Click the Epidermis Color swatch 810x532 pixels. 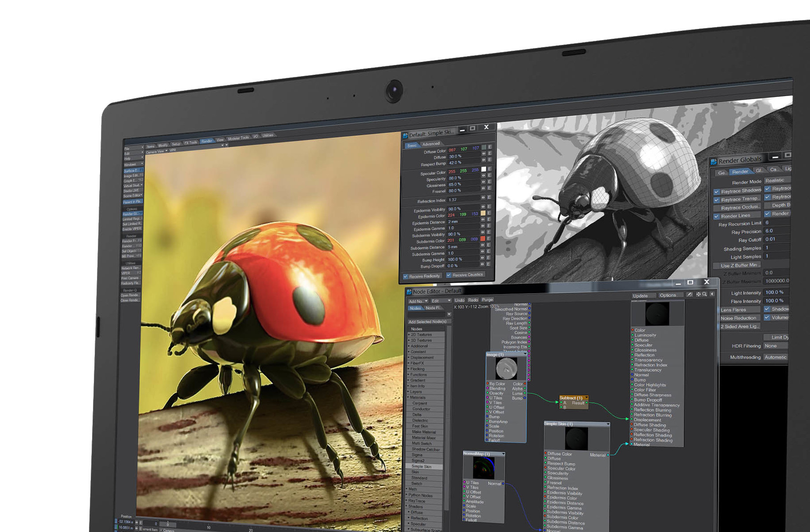click(483, 213)
